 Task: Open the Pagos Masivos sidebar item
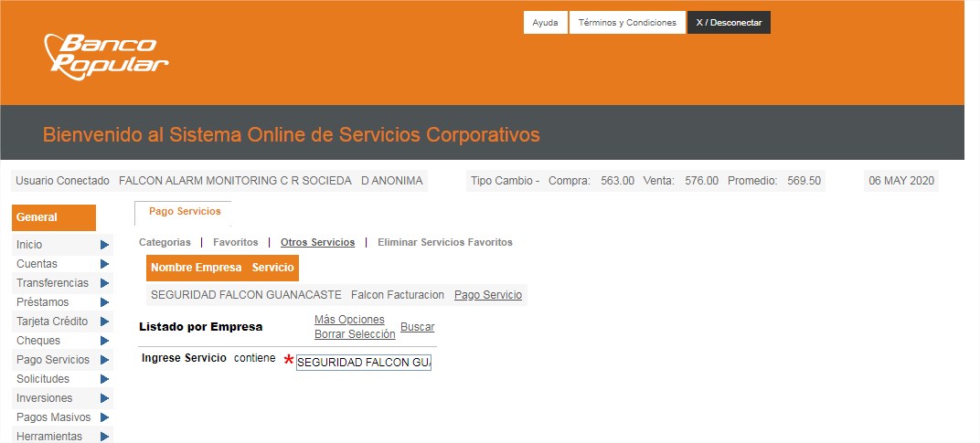54,417
